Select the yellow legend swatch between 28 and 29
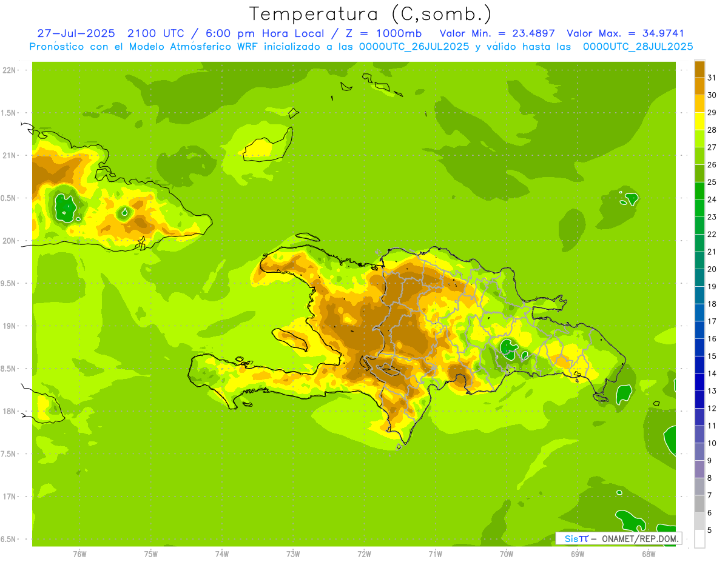Viewport: 728px width, 562px height. pyautogui.click(x=699, y=122)
